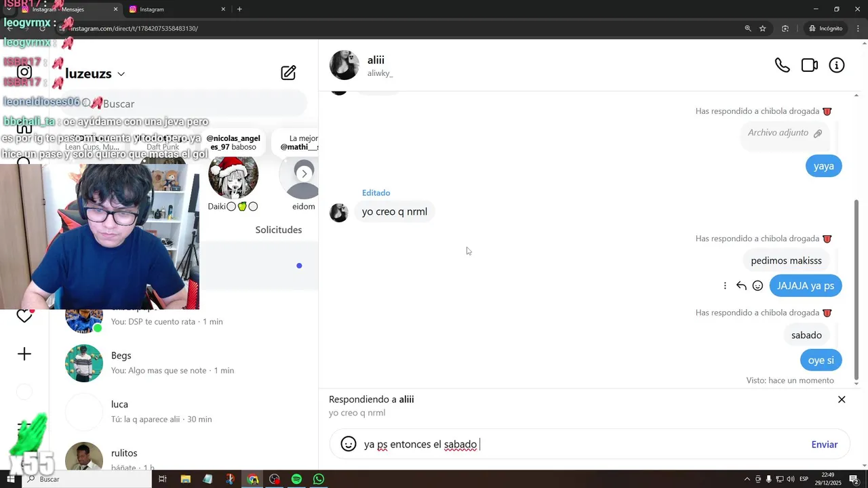Show hidden system tray icons

click(x=748, y=479)
